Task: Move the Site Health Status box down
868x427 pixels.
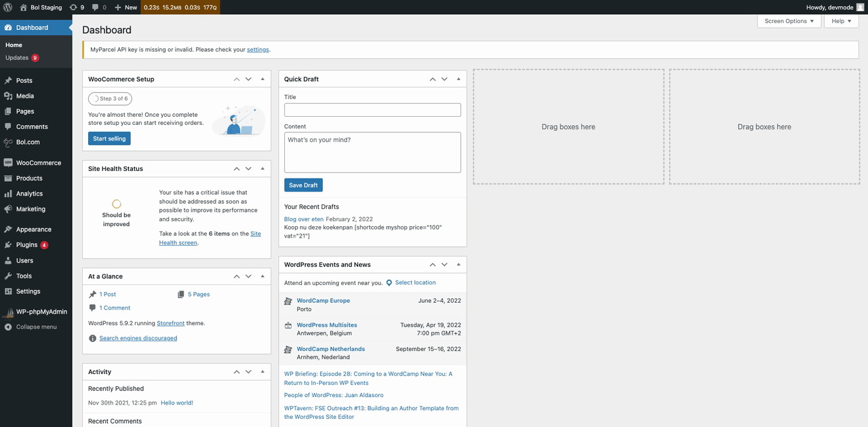Action: click(248, 168)
